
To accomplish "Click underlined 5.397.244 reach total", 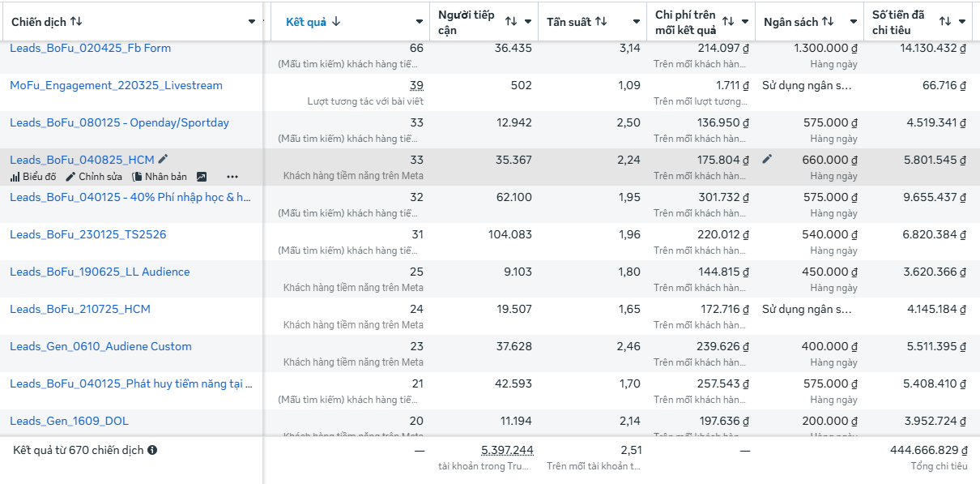I will point(506,450).
